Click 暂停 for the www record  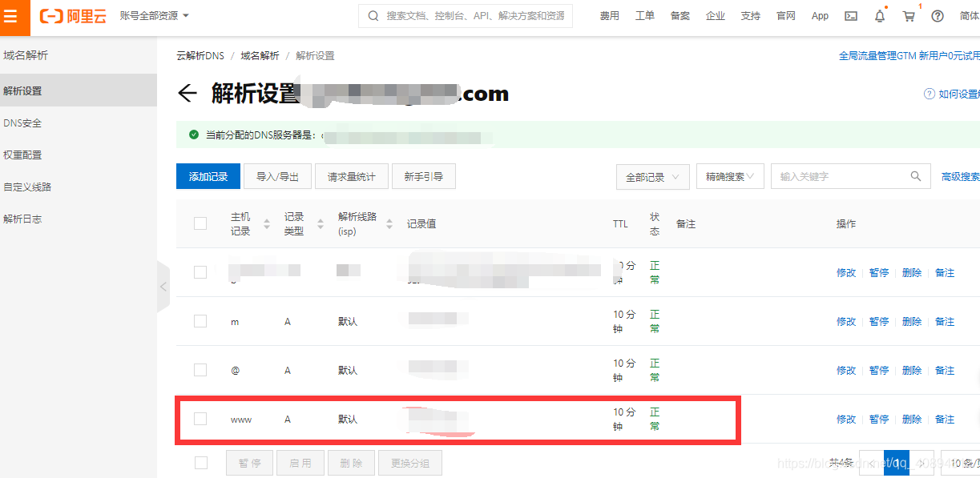(x=879, y=419)
